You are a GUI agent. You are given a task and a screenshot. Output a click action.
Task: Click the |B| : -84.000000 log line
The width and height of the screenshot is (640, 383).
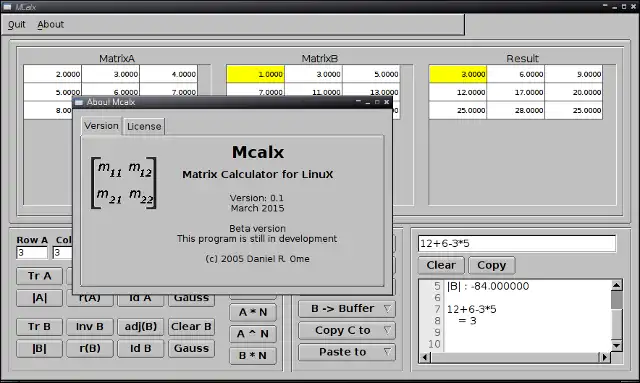coord(488,286)
